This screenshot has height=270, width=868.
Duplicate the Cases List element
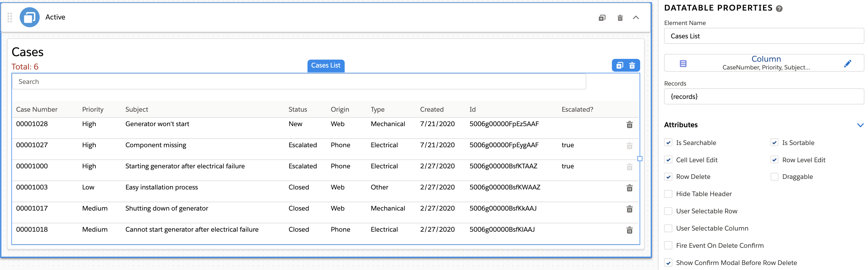[620, 66]
